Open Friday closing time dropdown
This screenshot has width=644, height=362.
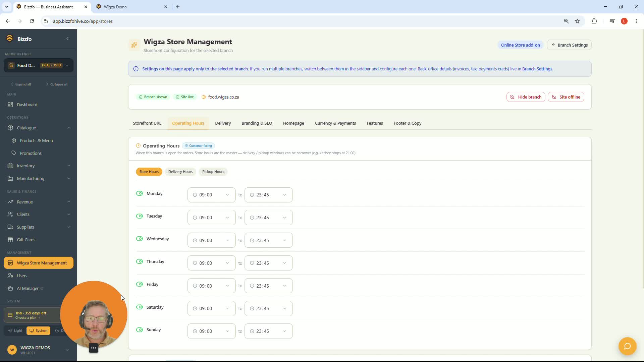(268, 286)
